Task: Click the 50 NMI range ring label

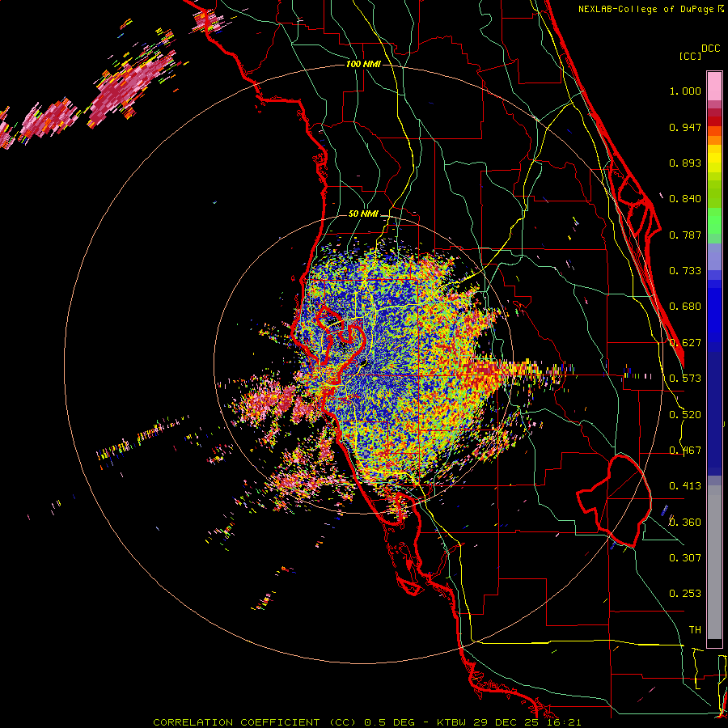Action: [363, 214]
